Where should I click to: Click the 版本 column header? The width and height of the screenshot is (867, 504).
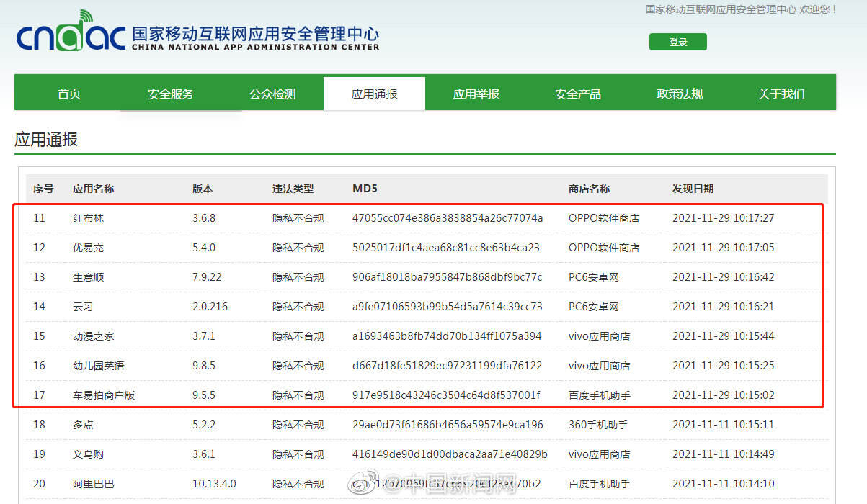tap(203, 189)
